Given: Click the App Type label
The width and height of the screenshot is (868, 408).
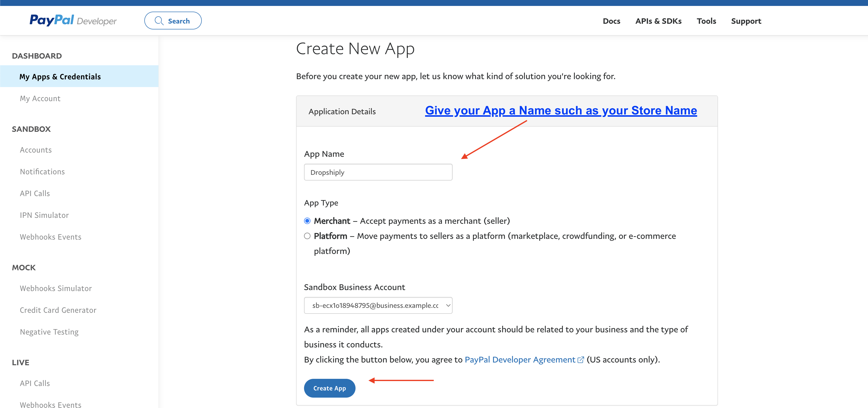Looking at the screenshot, I should [x=321, y=203].
